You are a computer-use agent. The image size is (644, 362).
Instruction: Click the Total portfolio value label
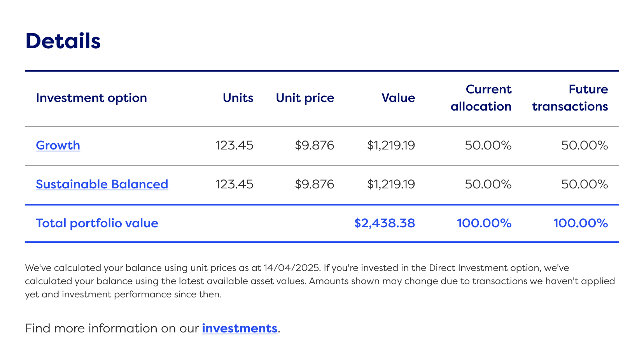pos(97,223)
